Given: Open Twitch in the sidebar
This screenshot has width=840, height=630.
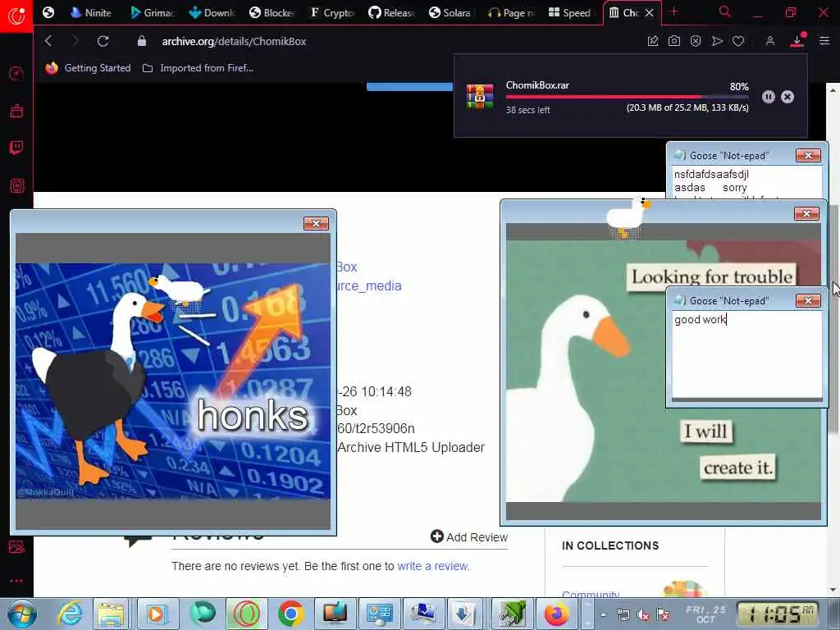Looking at the screenshot, I should (16, 148).
